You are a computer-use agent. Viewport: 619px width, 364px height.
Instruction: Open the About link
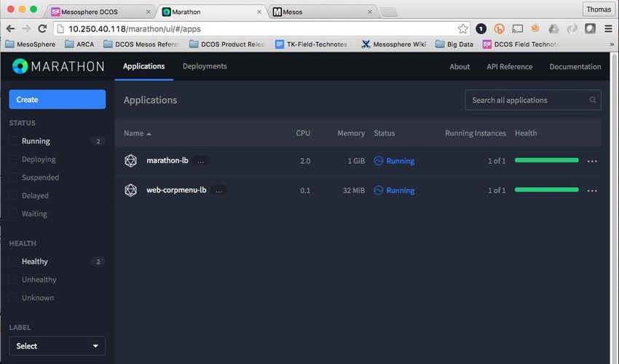460,67
